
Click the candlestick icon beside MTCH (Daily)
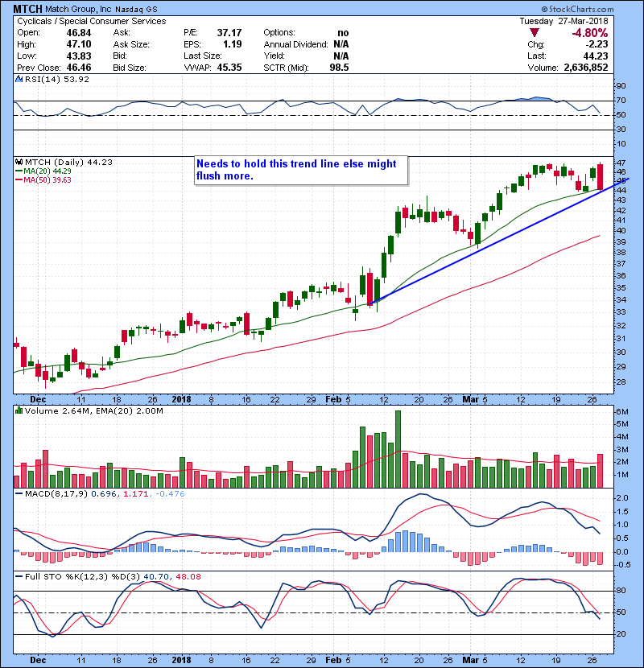pyautogui.click(x=19, y=162)
